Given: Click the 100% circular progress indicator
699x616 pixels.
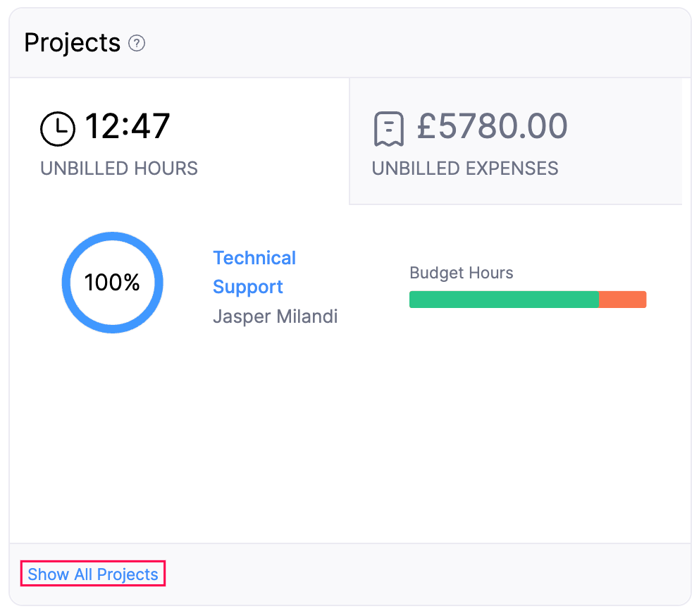Looking at the screenshot, I should pos(112,282).
